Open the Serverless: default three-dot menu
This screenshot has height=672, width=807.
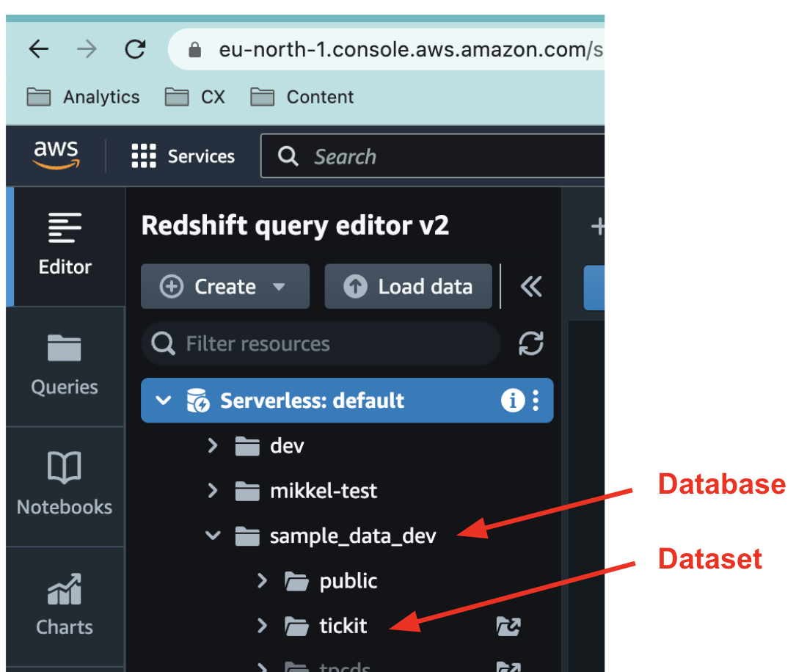point(536,401)
